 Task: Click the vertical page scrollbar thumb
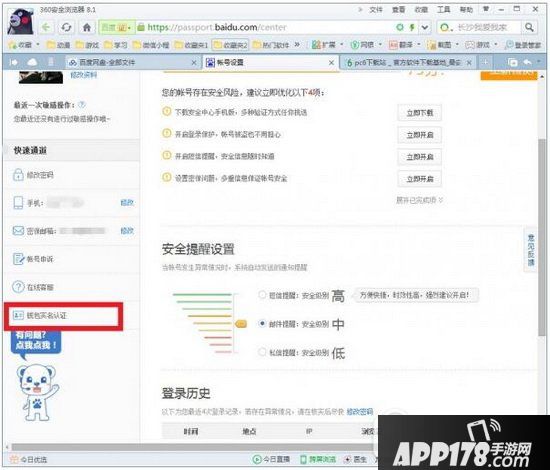[x=542, y=237]
